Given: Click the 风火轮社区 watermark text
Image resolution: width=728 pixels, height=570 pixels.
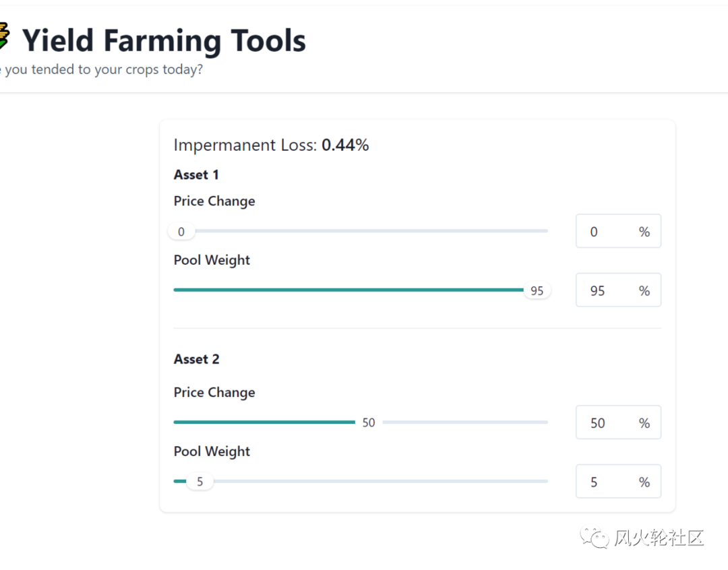Looking at the screenshot, I should pos(659,538).
